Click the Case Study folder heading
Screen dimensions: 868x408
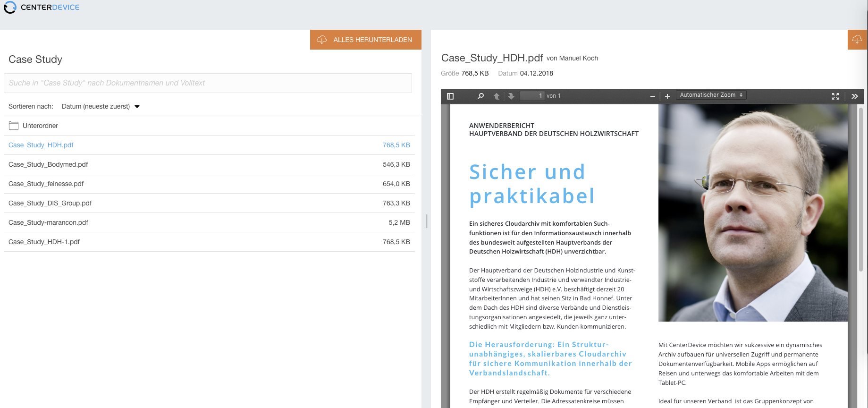(x=35, y=59)
